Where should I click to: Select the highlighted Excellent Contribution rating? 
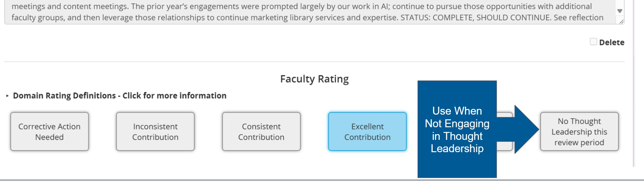coord(367,132)
